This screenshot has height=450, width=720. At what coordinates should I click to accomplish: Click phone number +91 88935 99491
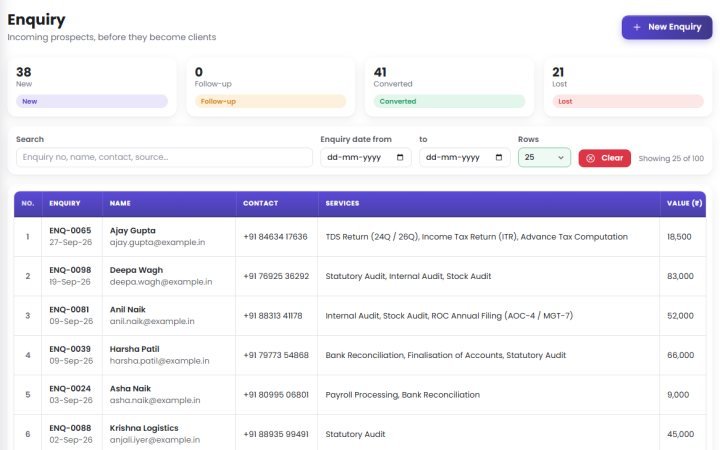276,434
